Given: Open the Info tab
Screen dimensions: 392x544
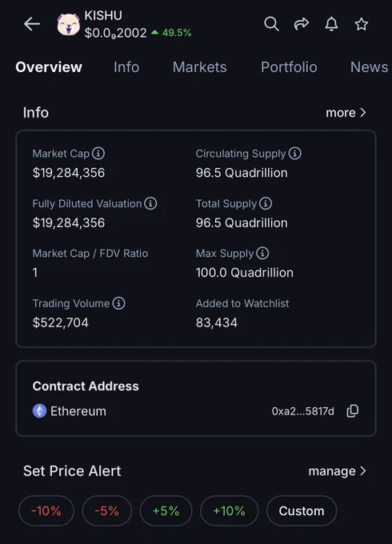Looking at the screenshot, I should [126, 67].
